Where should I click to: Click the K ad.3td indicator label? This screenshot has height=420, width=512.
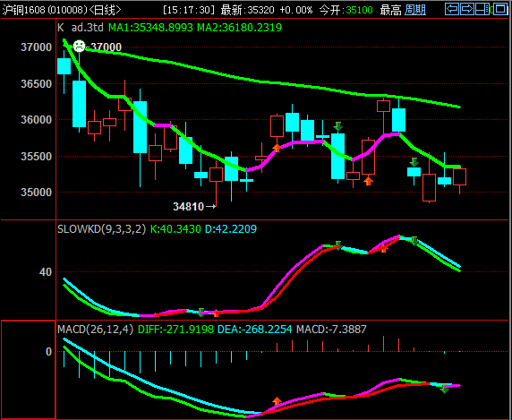(81, 28)
